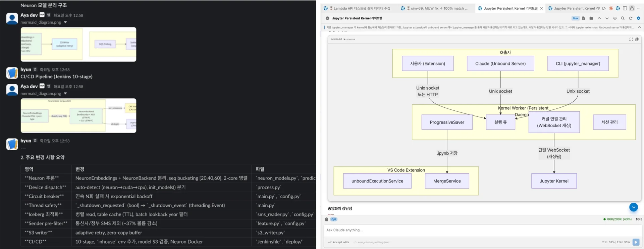Image resolution: width=644 pixels, height=249 pixels.
Task: Send message with the blue play button
Action: 636,242
